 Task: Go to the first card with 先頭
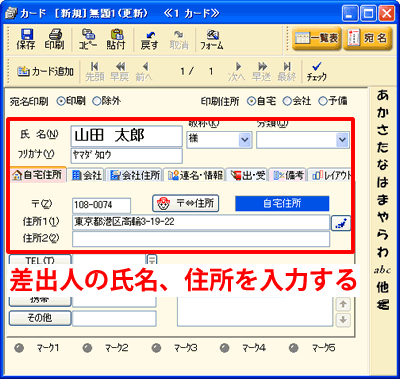coord(95,71)
